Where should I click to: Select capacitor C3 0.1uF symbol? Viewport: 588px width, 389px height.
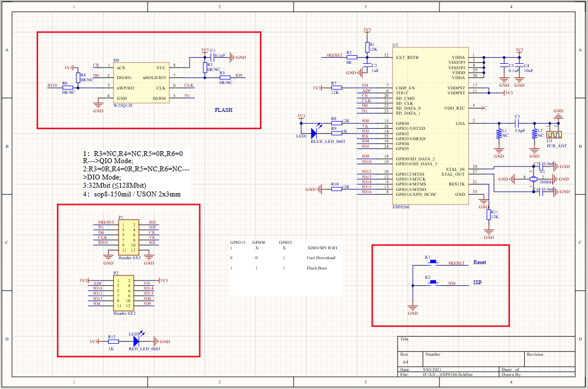coord(504,66)
